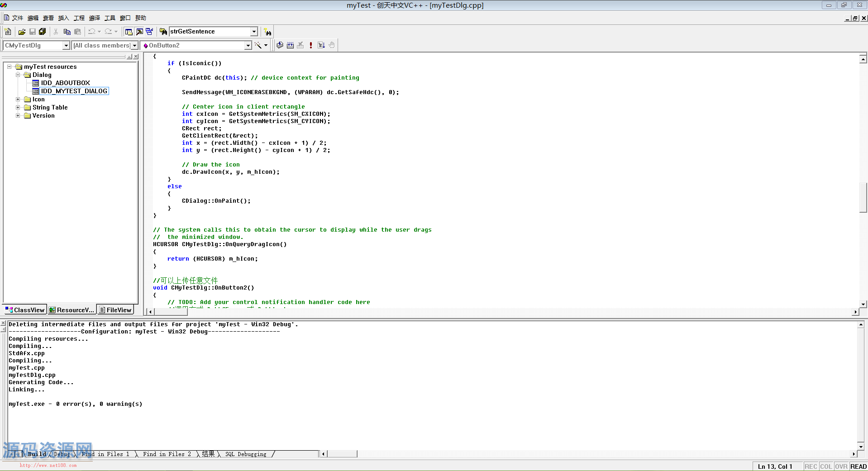The width and height of the screenshot is (868, 471).
Task: Click the document icon left of 文件 menu
Action: point(6,18)
